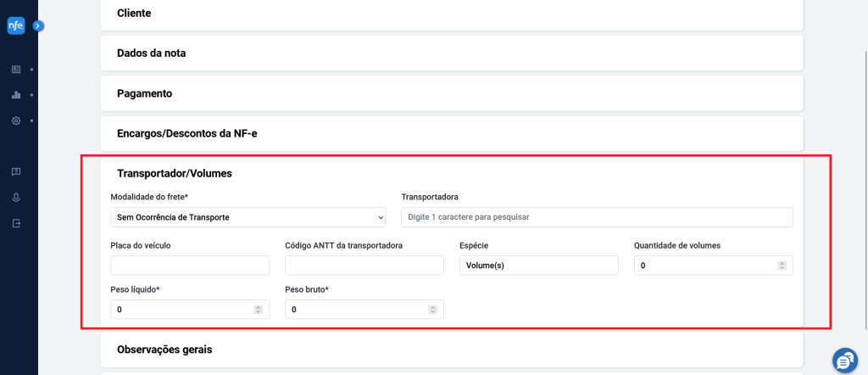868x375 pixels.
Task: Click the logout sidebar icon
Action: click(16, 223)
